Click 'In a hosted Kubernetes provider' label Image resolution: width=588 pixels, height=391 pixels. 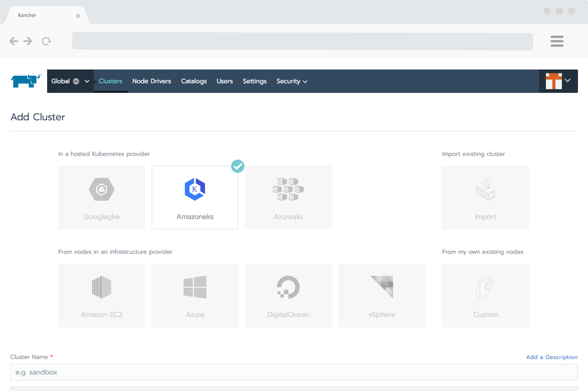(x=104, y=154)
